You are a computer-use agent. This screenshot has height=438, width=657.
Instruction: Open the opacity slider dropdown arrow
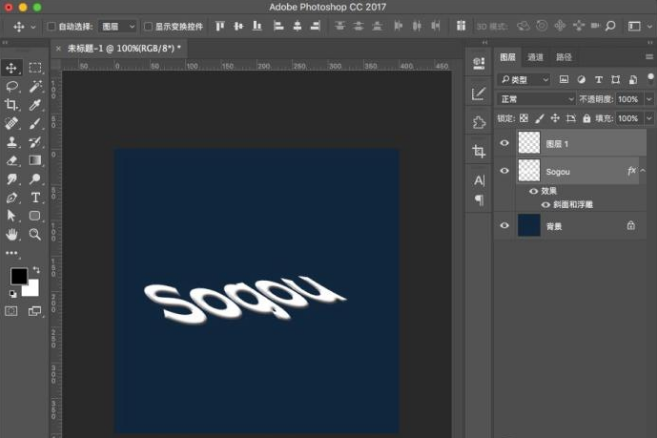tap(649, 99)
